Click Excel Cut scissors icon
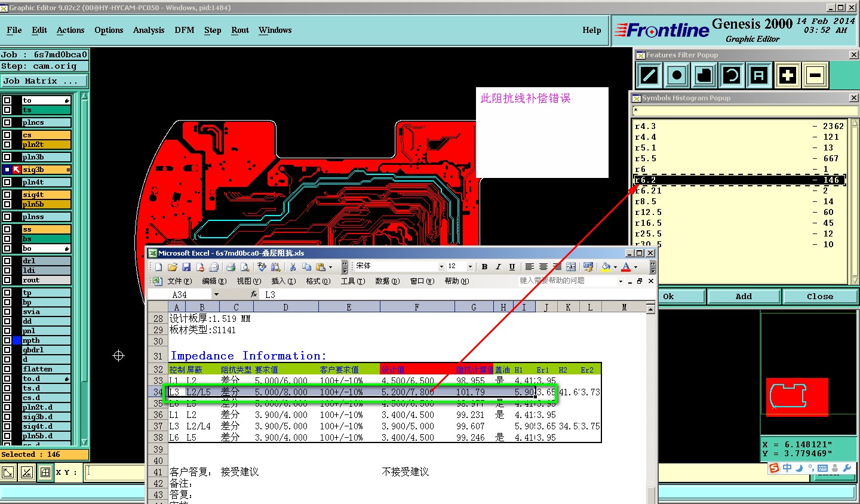Viewport: 860px width, 504px height. 293,267
